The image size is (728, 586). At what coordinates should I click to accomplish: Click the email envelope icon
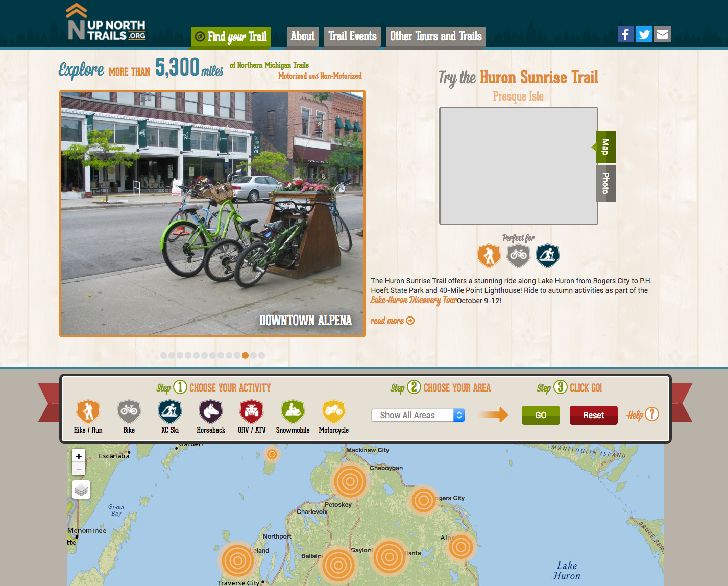click(663, 34)
